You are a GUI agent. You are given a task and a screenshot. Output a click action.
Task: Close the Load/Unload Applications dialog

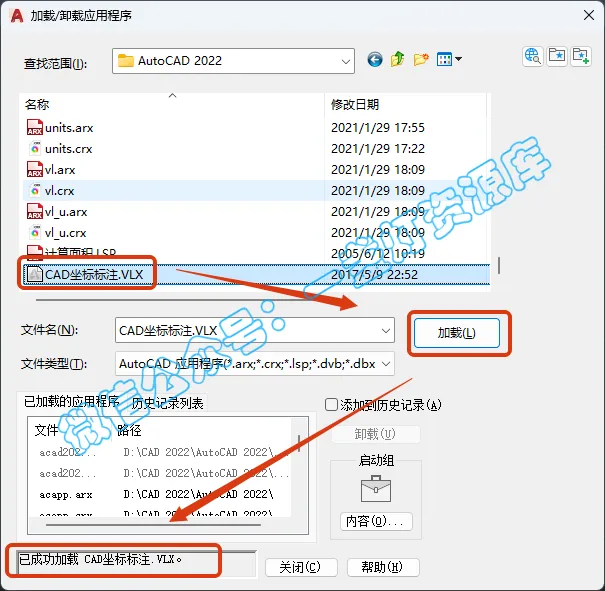[x=589, y=15]
